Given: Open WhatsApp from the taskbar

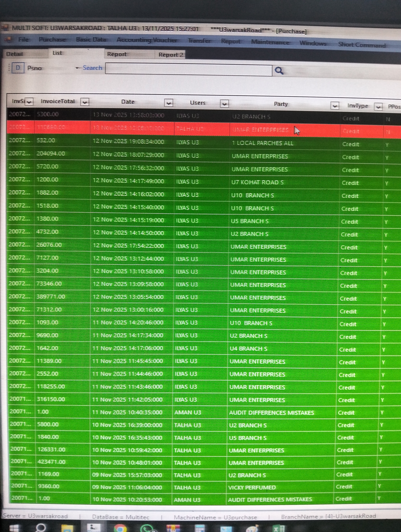Looking at the screenshot, I should point(147,529).
